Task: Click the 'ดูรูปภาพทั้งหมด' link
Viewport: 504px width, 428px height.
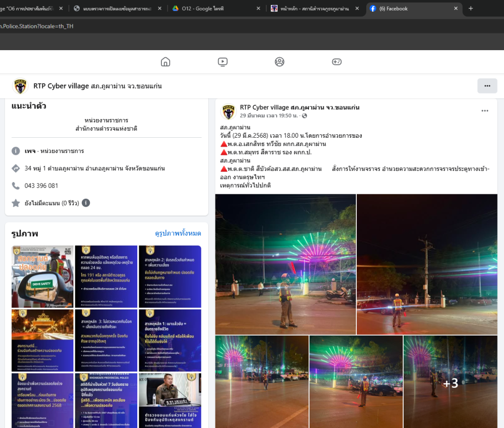Action: pos(178,233)
